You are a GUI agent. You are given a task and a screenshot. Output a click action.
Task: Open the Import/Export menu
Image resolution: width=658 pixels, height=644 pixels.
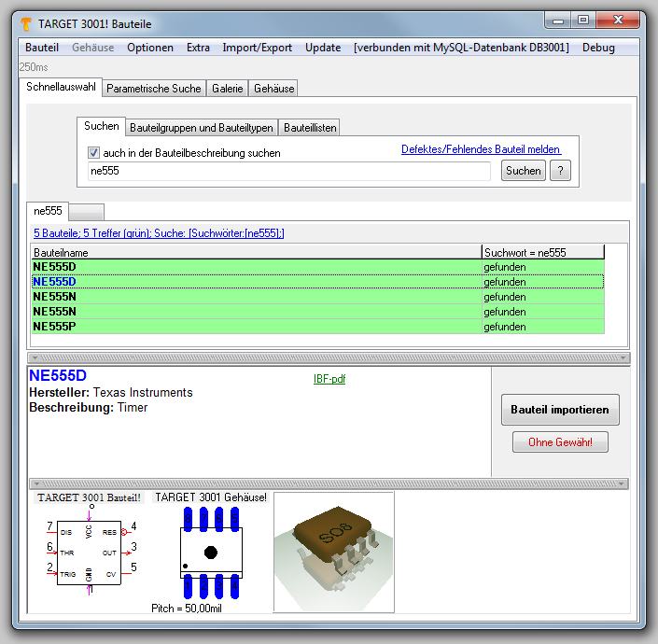[x=257, y=48]
